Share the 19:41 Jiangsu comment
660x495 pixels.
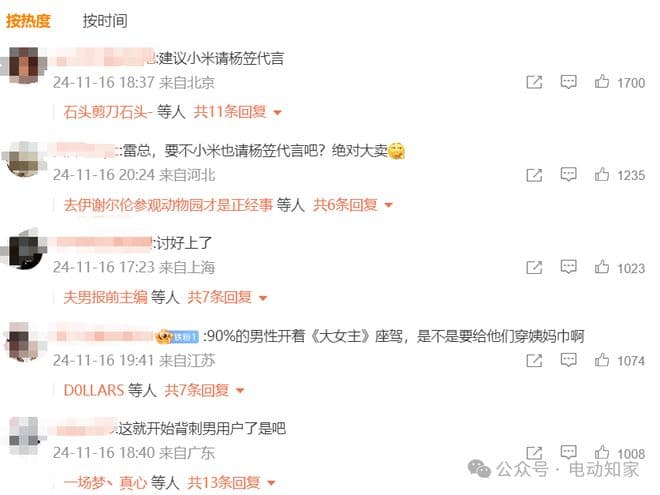534,360
